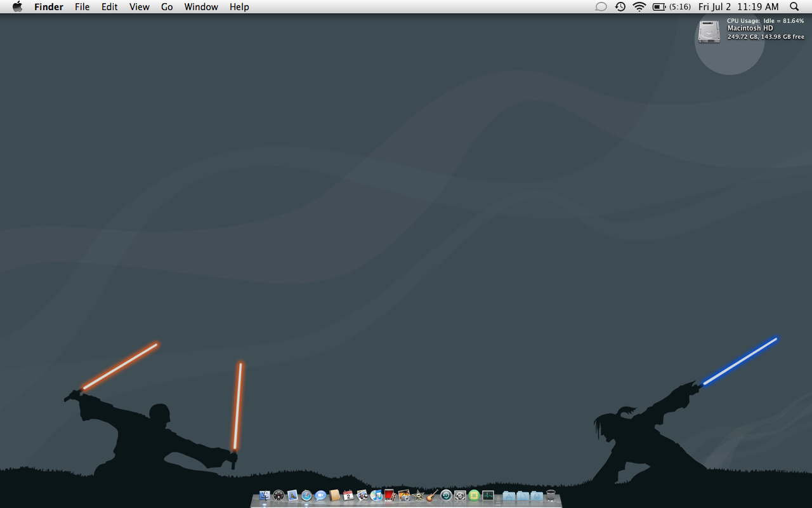Screen dimensions: 812x508
Task: Open Activity Monitor in the Dock
Action: [x=488, y=495]
